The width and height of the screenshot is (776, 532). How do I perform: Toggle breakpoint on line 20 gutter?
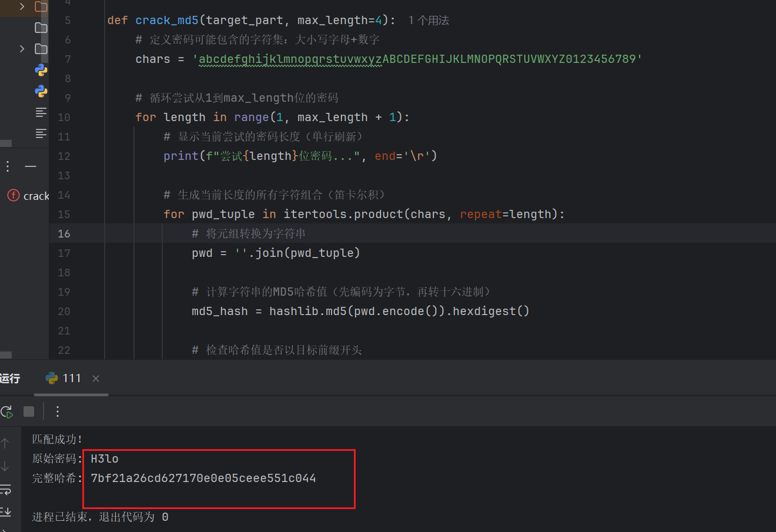[64, 312]
